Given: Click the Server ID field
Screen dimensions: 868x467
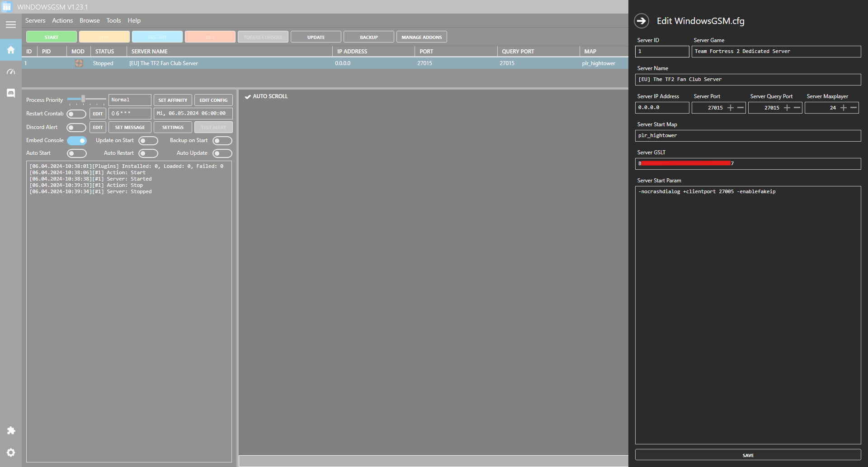Looking at the screenshot, I should click(662, 52).
